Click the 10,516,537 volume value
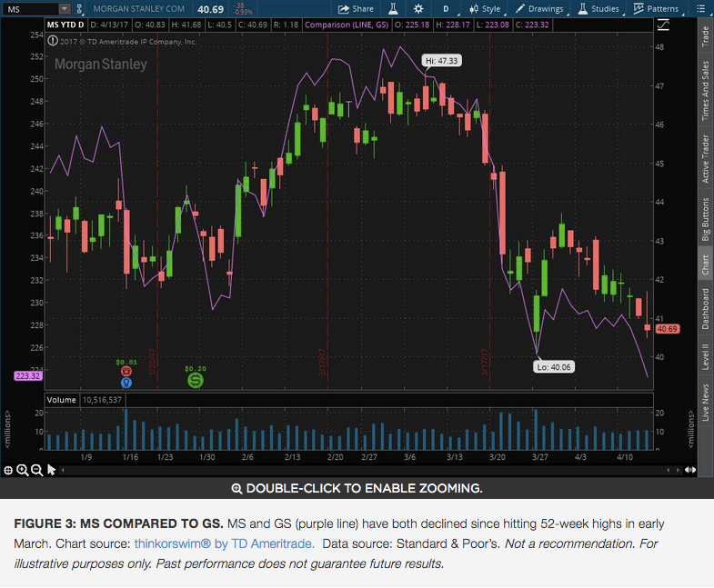Image resolution: width=714 pixels, height=588 pixels. coord(102,400)
